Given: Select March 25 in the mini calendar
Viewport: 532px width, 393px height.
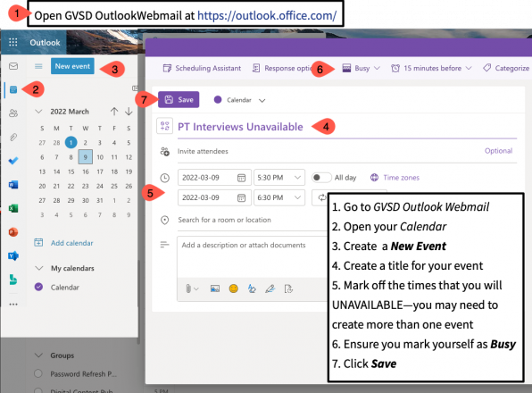Looking at the screenshot, I should coord(114,186).
